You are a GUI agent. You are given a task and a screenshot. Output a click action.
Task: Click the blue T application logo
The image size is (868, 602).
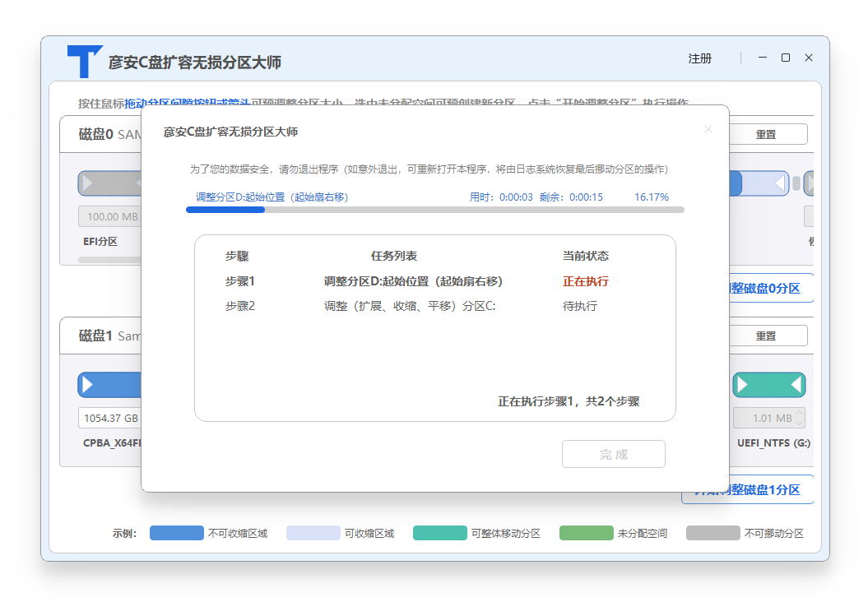[85, 61]
